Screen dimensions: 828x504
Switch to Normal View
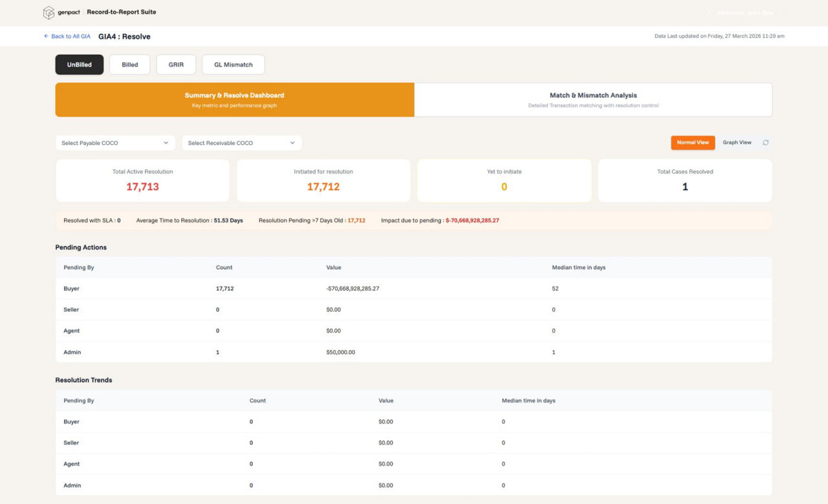pyautogui.click(x=693, y=142)
